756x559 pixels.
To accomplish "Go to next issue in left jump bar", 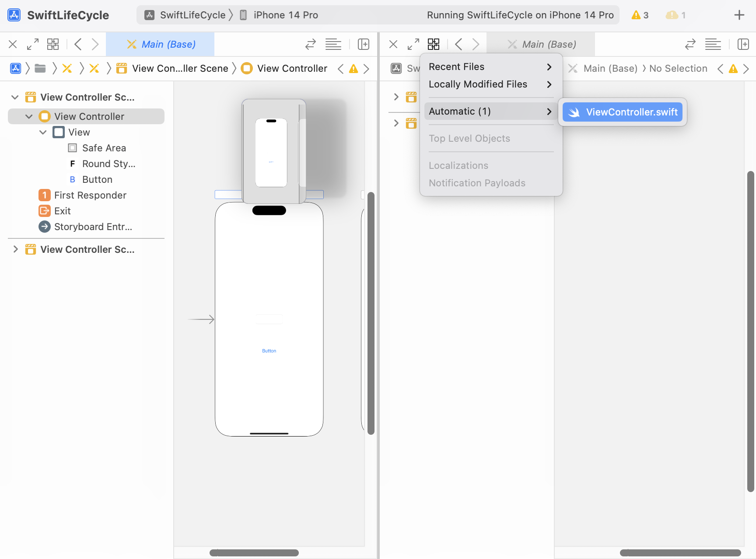I will pyautogui.click(x=367, y=69).
